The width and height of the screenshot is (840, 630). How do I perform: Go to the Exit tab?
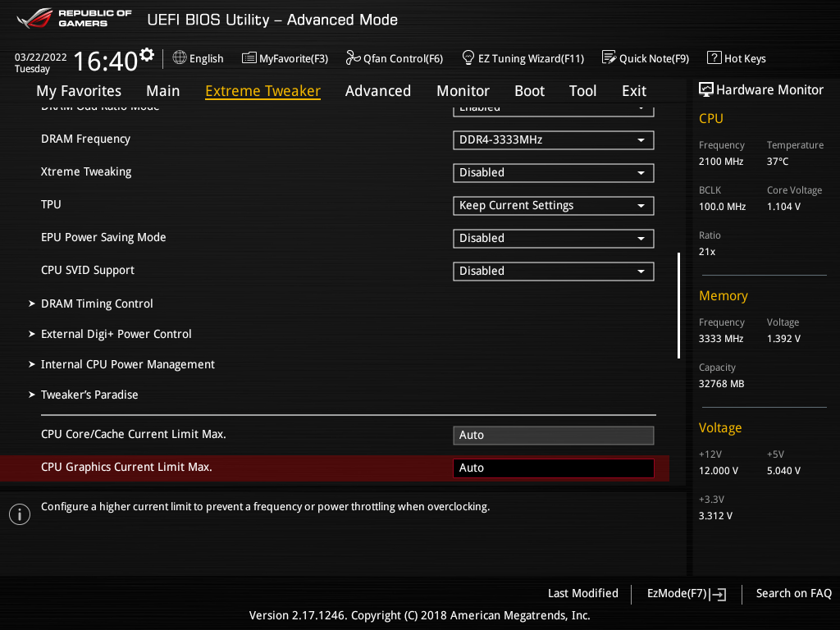coord(634,91)
